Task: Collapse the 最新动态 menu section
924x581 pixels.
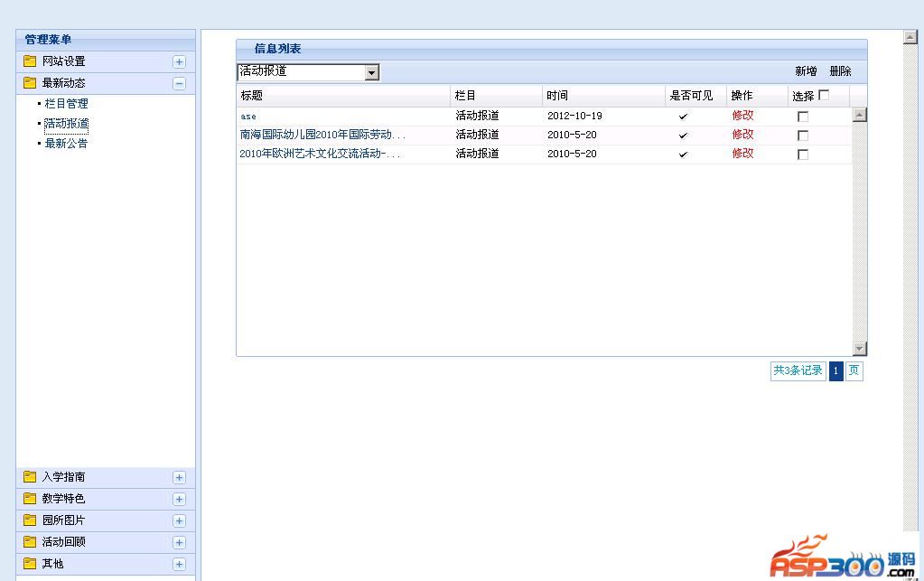Action: coord(179,84)
